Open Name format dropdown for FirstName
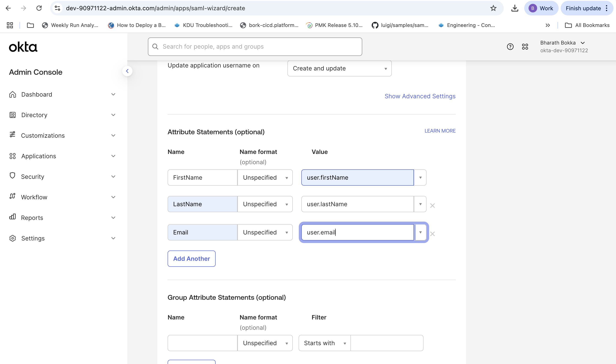 click(265, 178)
